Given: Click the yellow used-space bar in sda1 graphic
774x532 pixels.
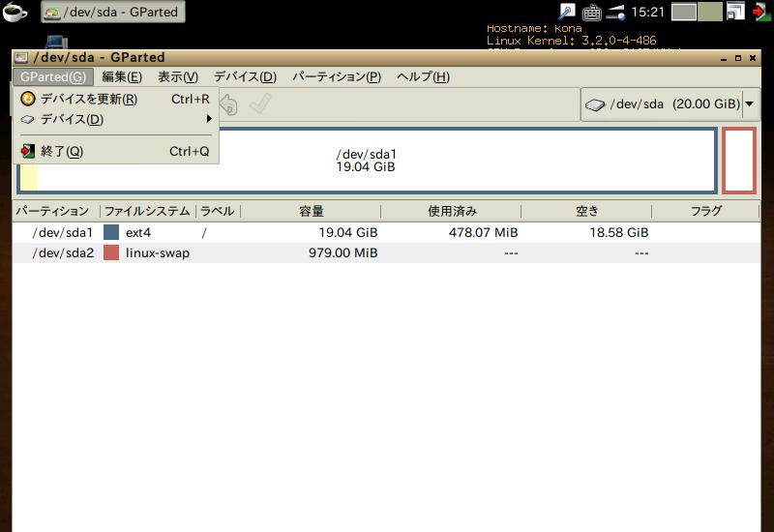Looking at the screenshot, I should (29, 177).
